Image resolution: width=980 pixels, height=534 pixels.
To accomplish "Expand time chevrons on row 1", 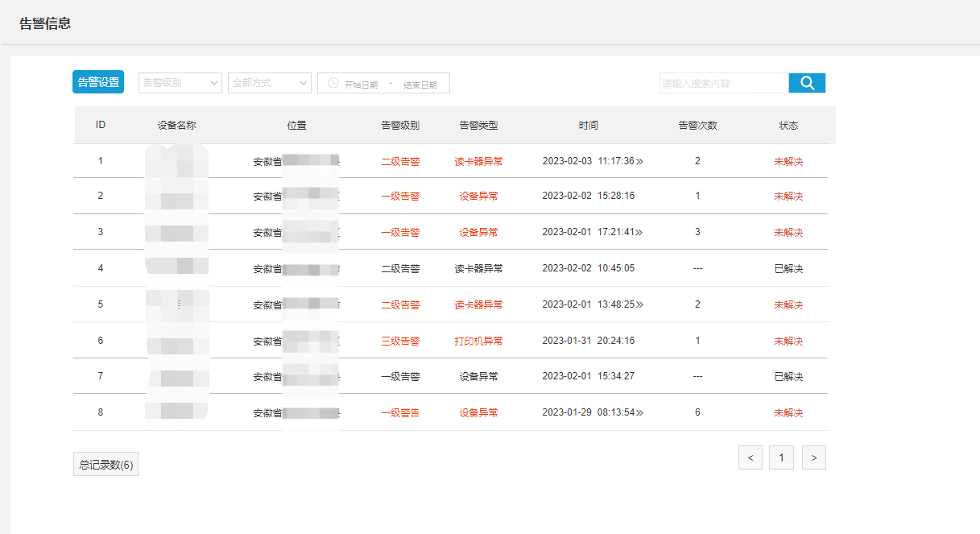I will 640,162.
